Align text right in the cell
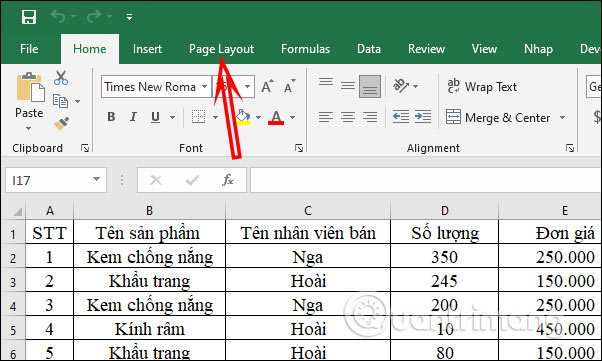602x361 pixels. (370, 117)
